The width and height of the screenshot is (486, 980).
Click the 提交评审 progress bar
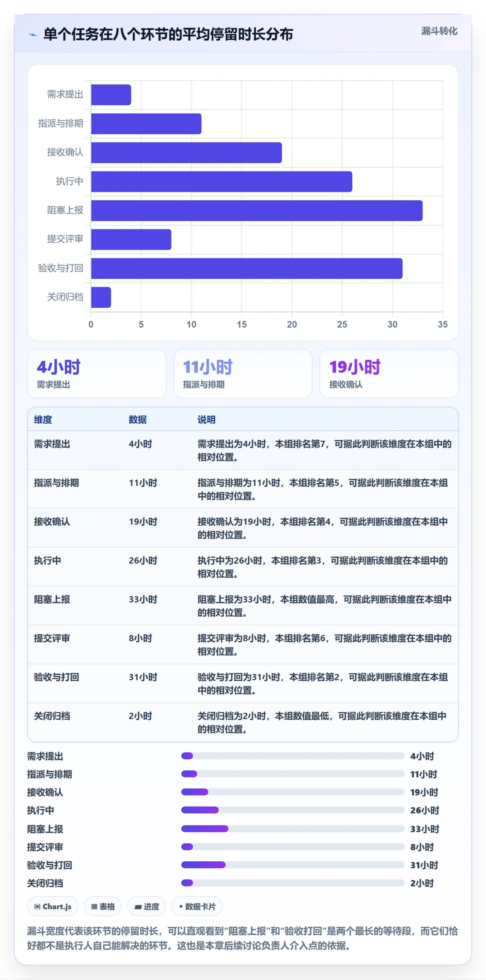coord(293,846)
